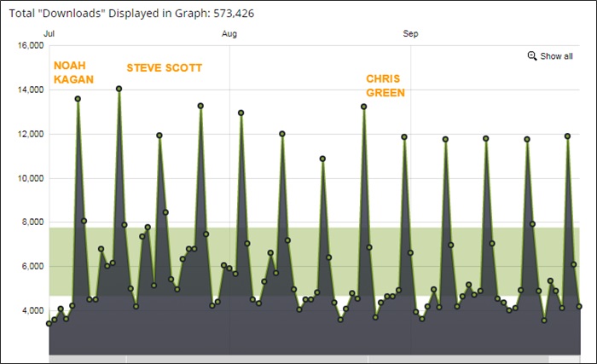
Task: Click the 4,000 y-axis label
Action: pyautogui.click(x=32, y=310)
